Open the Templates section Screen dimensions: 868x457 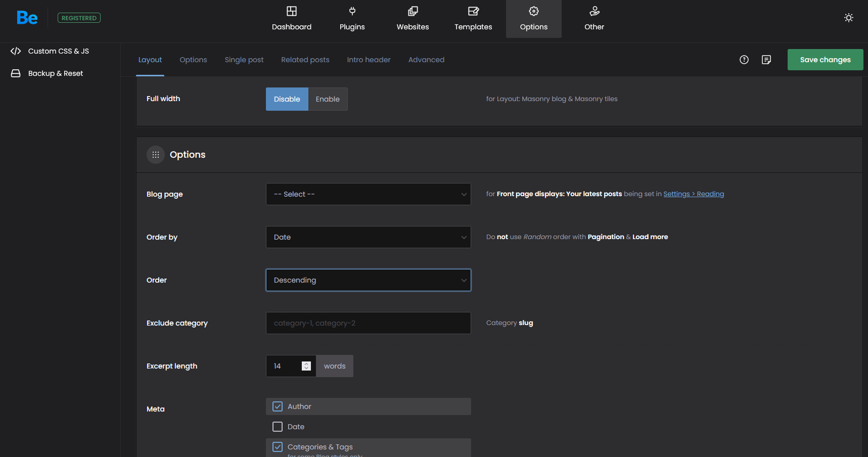click(x=473, y=19)
